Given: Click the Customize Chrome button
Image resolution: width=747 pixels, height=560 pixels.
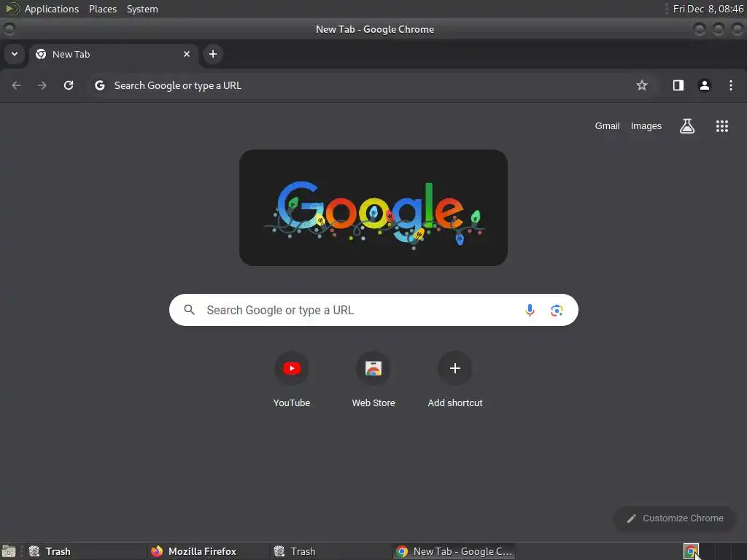Looking at the screenshot, I should pyautogui.click(x=674, y=518).
